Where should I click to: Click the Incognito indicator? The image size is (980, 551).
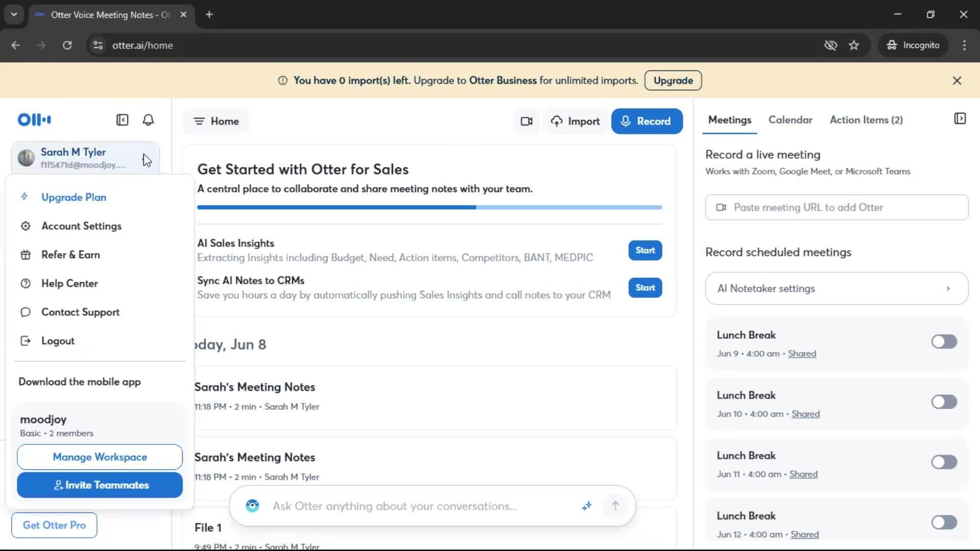tap(913, 45)
